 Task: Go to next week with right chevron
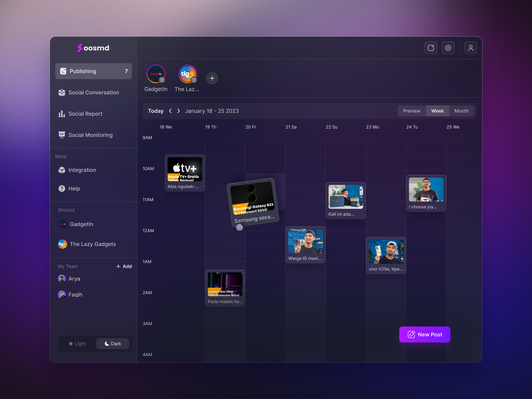click(x=178, y=111)
